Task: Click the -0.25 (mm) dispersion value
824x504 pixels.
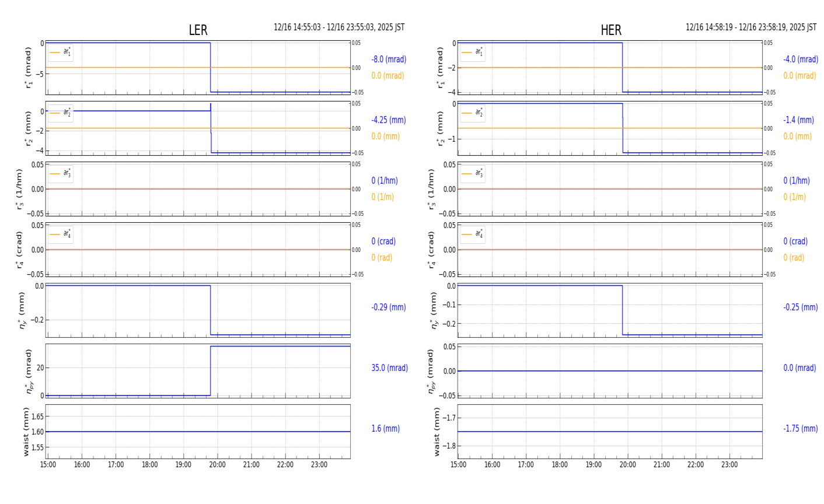Action: (x=801, y=307)
